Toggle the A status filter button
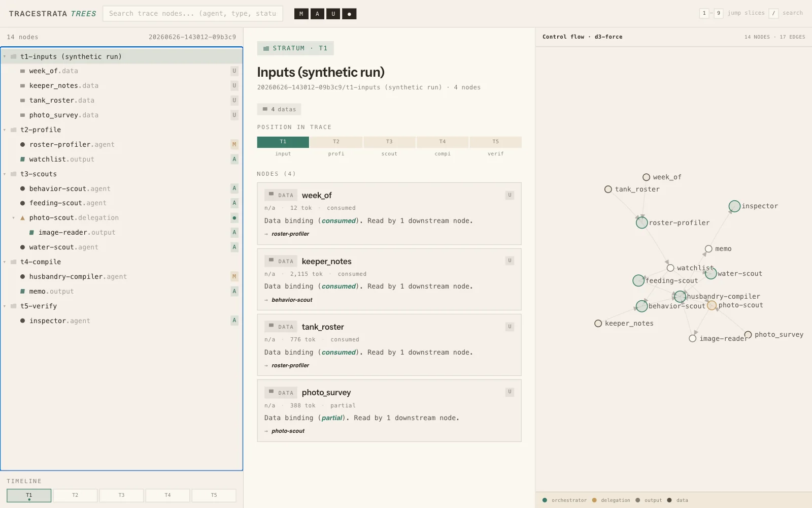 317,14
